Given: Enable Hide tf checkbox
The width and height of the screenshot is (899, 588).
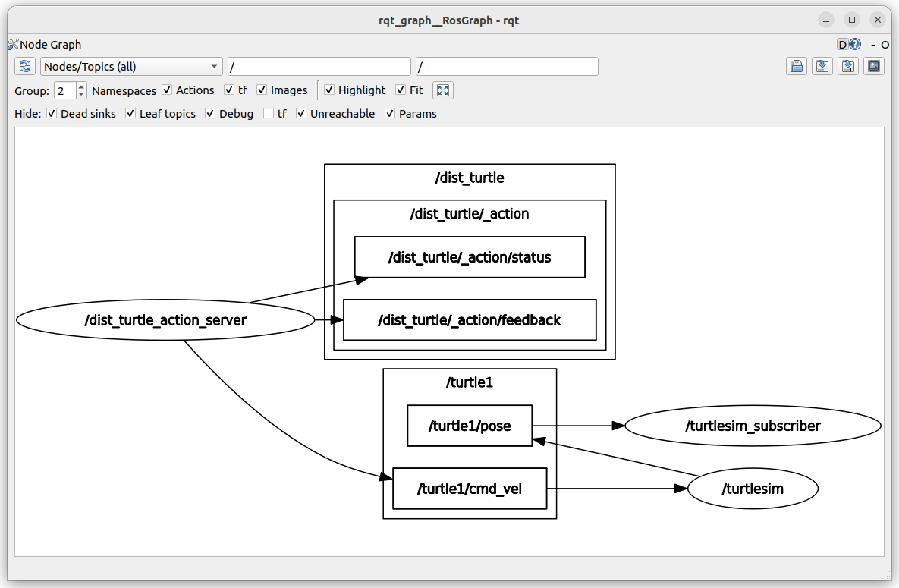Looking at the screenshot, I should 269,114.
